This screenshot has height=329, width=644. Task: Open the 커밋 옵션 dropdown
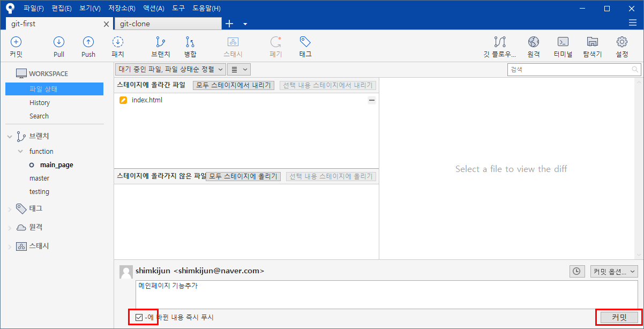point(614,272)
